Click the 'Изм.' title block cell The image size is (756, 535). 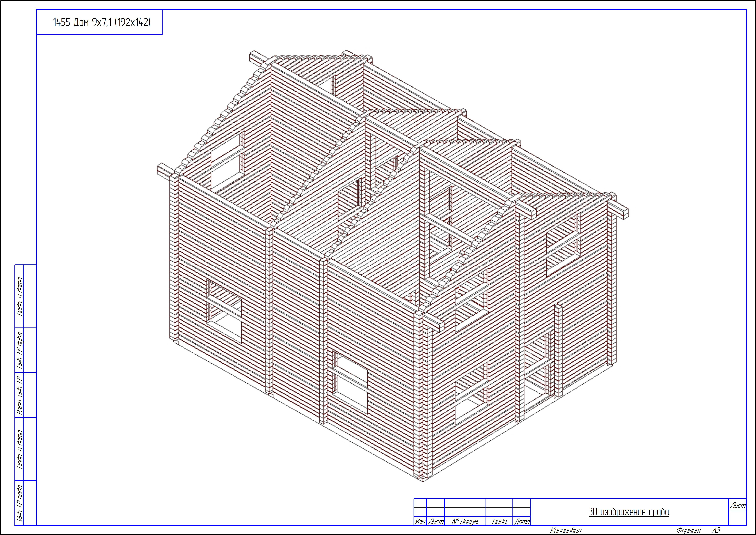[420, 521]
